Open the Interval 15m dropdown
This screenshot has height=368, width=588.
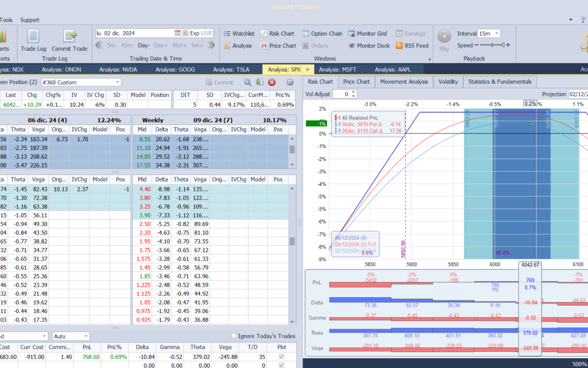point(497,33)
